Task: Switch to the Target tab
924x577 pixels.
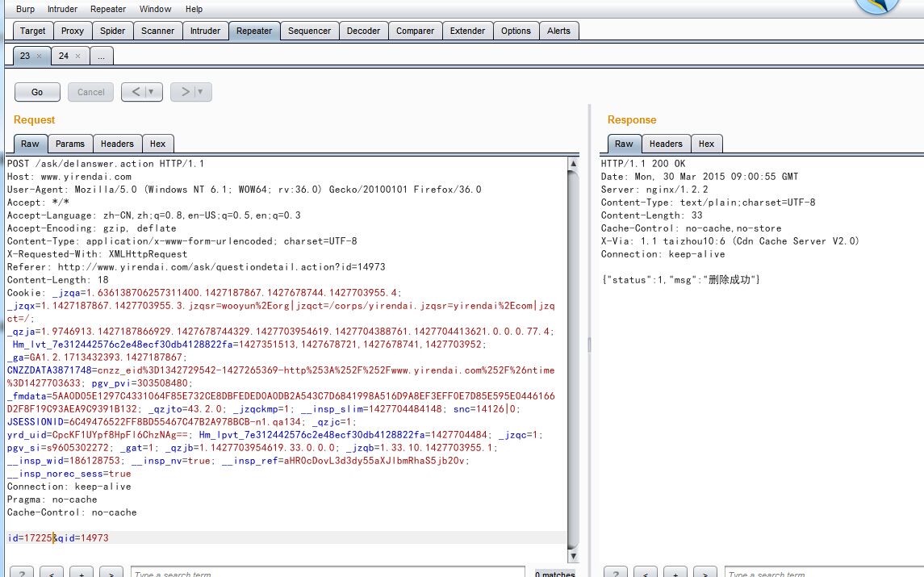Action: click(x=32, y=31)
